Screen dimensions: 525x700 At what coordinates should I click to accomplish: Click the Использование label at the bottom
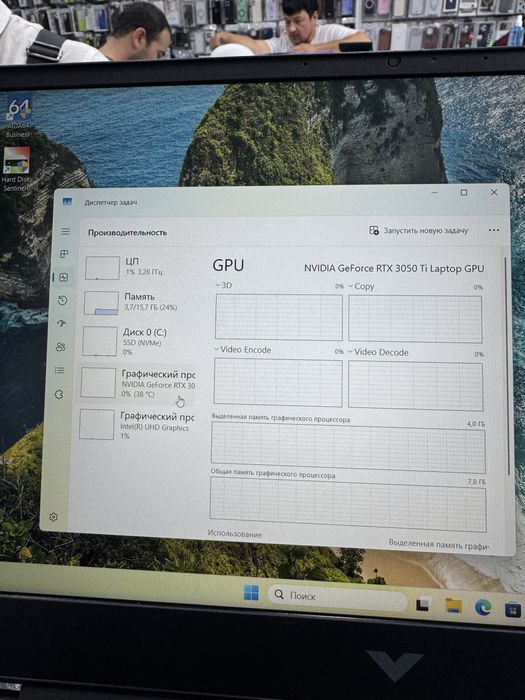coord(235,533)
